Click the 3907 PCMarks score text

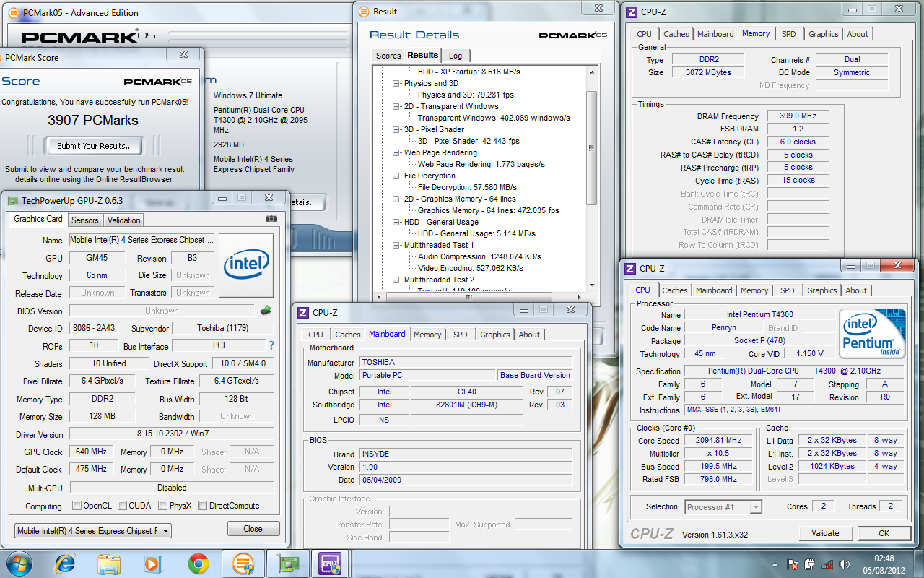(93, 121)
